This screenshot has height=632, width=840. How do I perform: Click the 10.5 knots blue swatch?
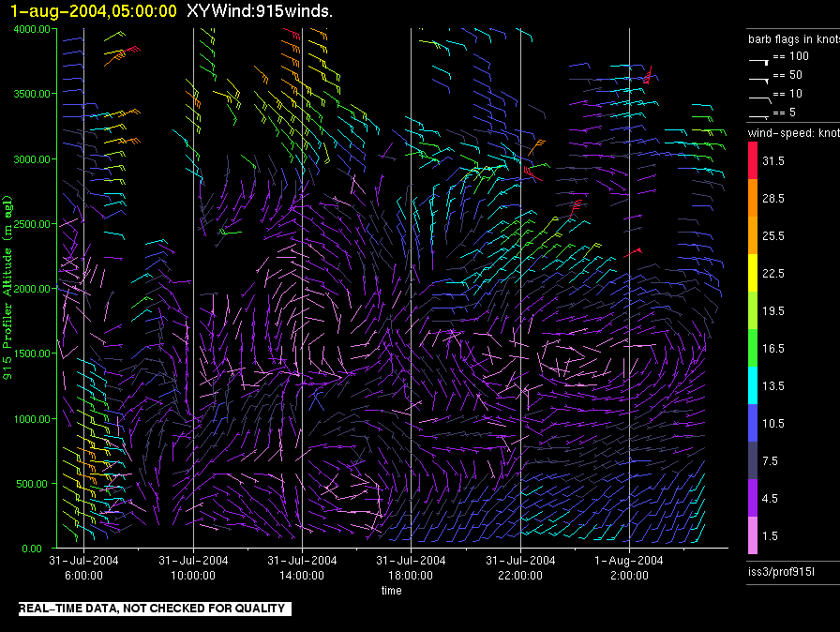point(753,423)
